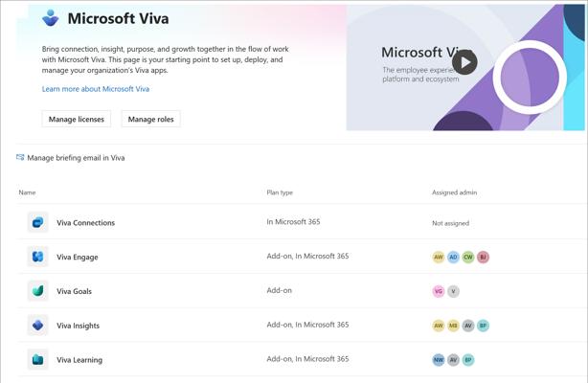The height and width of the screenshot is (383, 588).
Task: Click the plan type text for Viva Engage
Action: pos(307,256)
